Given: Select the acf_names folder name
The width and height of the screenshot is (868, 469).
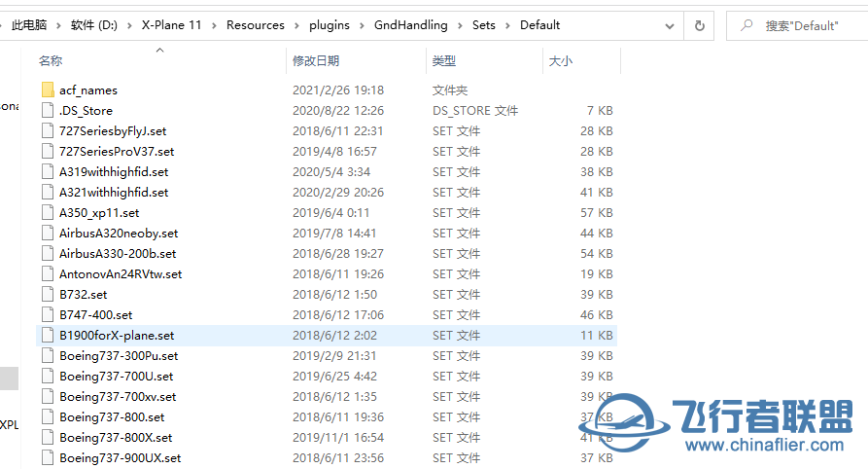Looking at the screenshot, I should 88,90.
